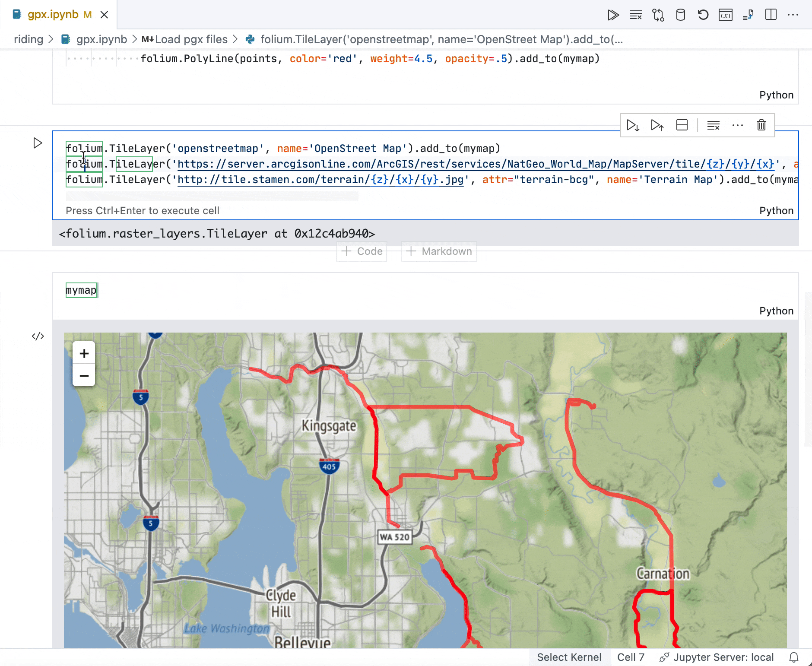The width and height of the screenshot is (812, 666).
Task: Open more actions in the top toolbar
Action: 793,15
